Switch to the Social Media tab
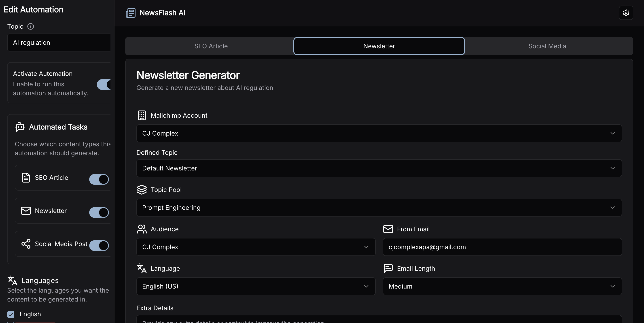Image resolution: width=644 pixels, height=323 pixels. coord(547,46)
